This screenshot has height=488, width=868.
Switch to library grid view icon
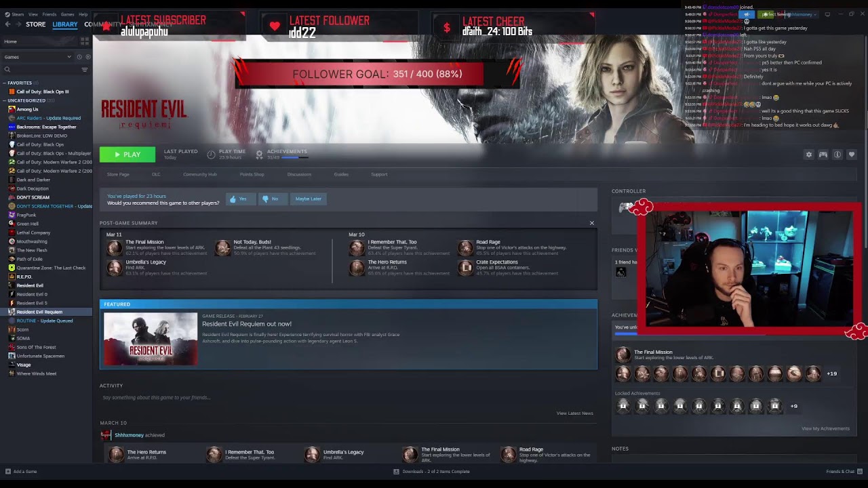85,41
